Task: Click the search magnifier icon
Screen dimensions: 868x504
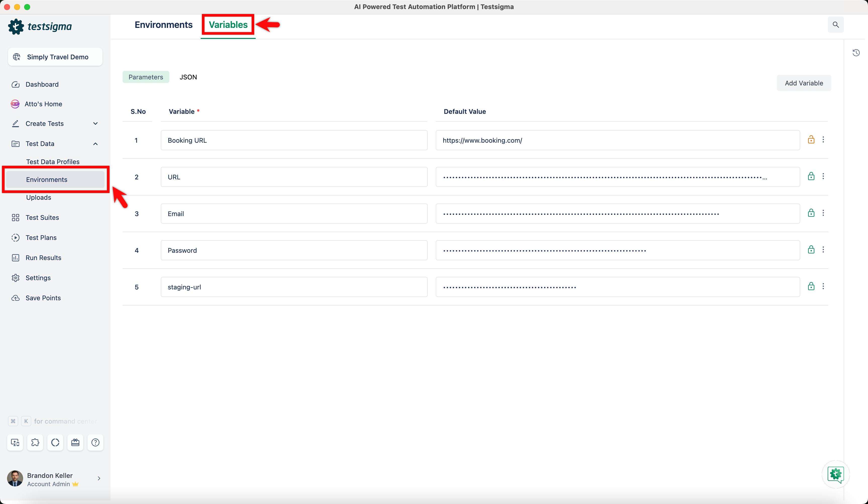Action: click(x=835, y=25)
